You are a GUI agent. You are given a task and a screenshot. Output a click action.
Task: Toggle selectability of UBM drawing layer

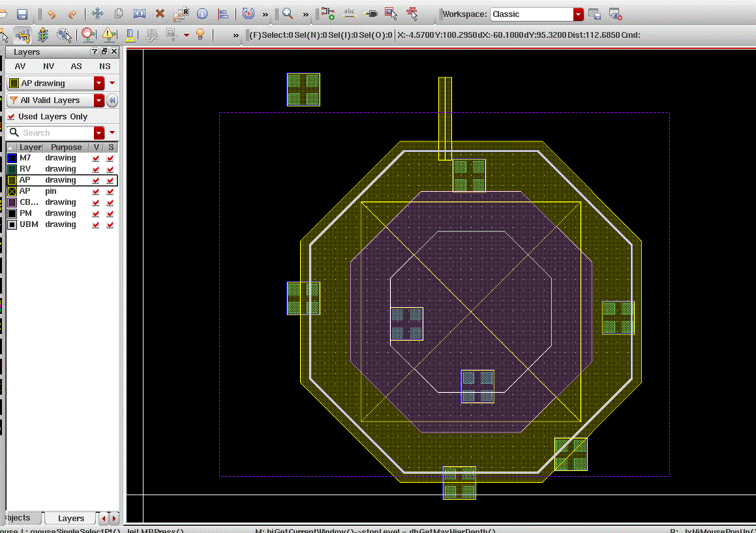[110, 225]
